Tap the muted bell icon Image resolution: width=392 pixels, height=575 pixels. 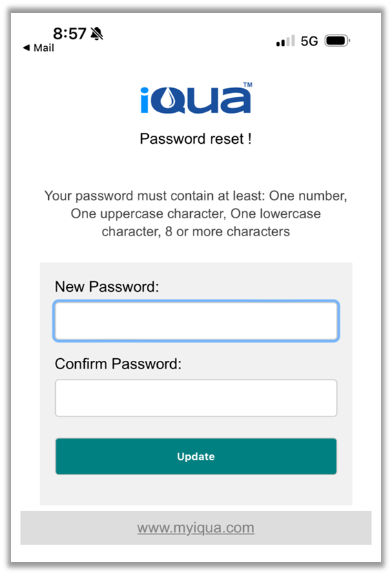97,34
